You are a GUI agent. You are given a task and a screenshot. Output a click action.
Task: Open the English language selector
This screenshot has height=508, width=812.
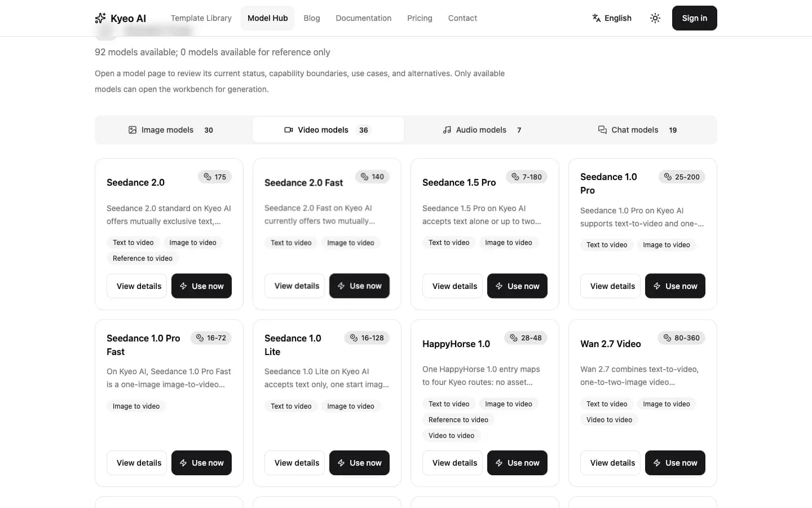pos(612,18)
